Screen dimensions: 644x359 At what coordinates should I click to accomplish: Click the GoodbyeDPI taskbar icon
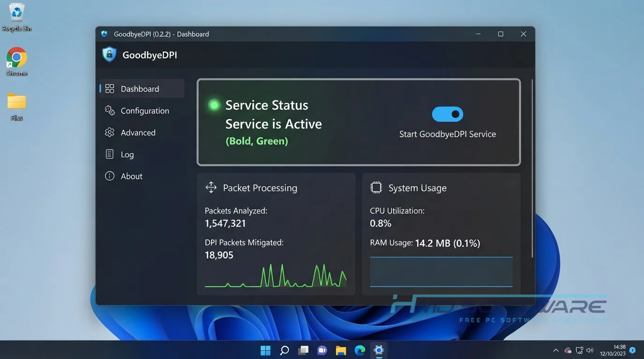379,350
